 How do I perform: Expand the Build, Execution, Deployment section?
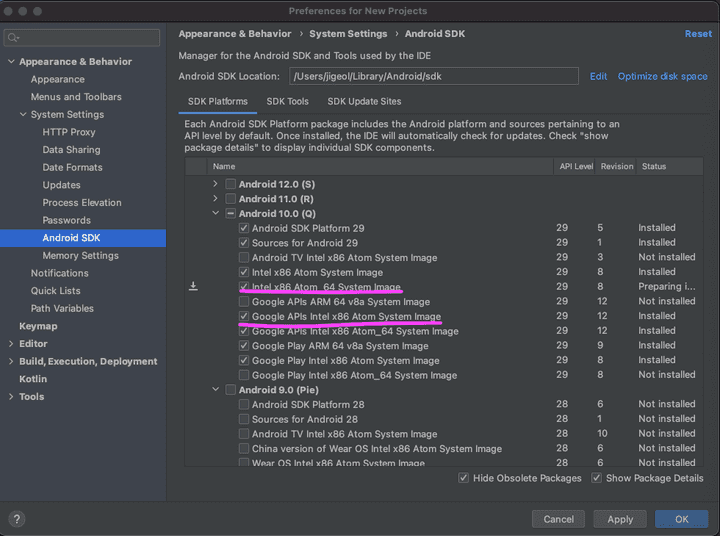[11, 361]
